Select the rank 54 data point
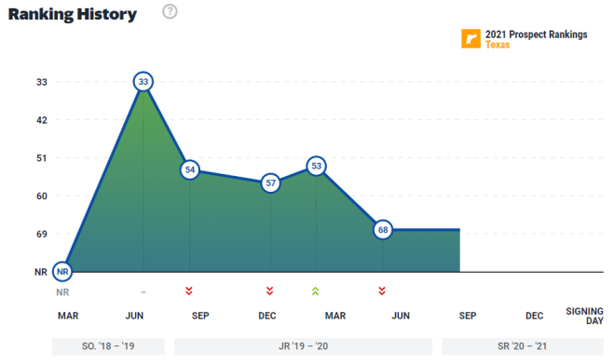The image size is (615, 364). pyautogui.click(x=190, y=169)
